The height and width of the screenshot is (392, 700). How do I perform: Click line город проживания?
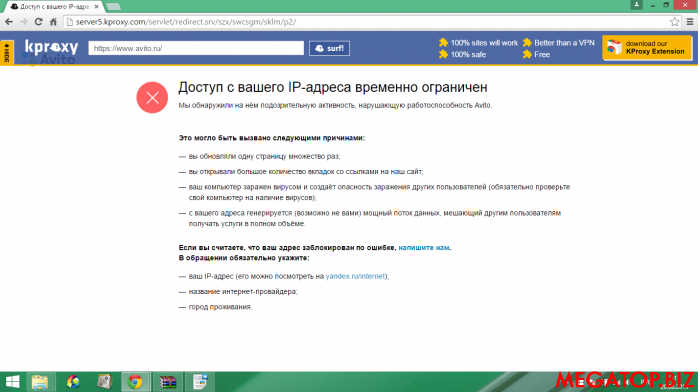tap(220, 307)
